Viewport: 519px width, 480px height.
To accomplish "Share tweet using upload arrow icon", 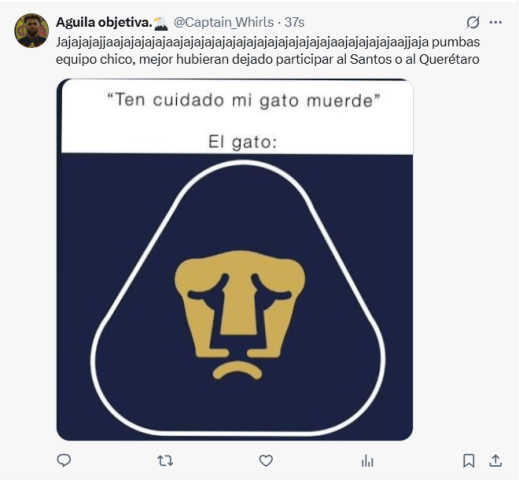I will click(x=495, y=461).
